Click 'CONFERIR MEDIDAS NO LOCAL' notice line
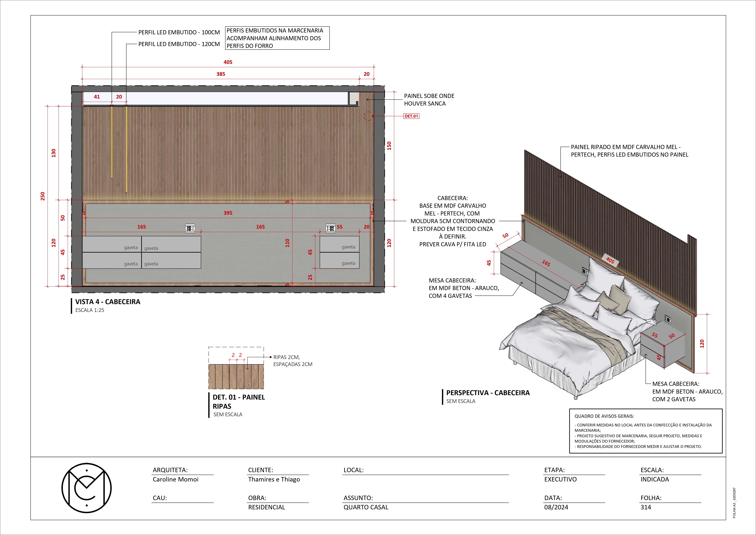 (x=643, y=428)
